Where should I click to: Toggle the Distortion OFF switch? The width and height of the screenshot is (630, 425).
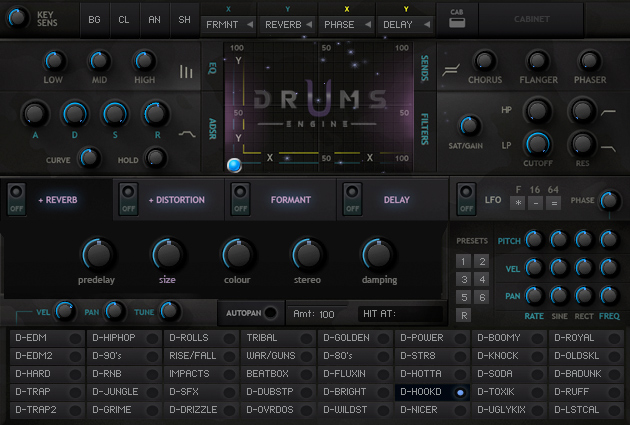(129, 200)
